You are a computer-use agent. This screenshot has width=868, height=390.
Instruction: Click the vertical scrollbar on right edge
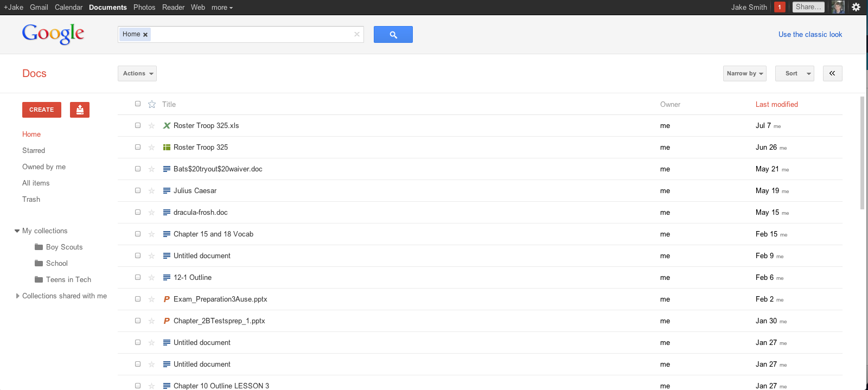(x=863, y=153)
